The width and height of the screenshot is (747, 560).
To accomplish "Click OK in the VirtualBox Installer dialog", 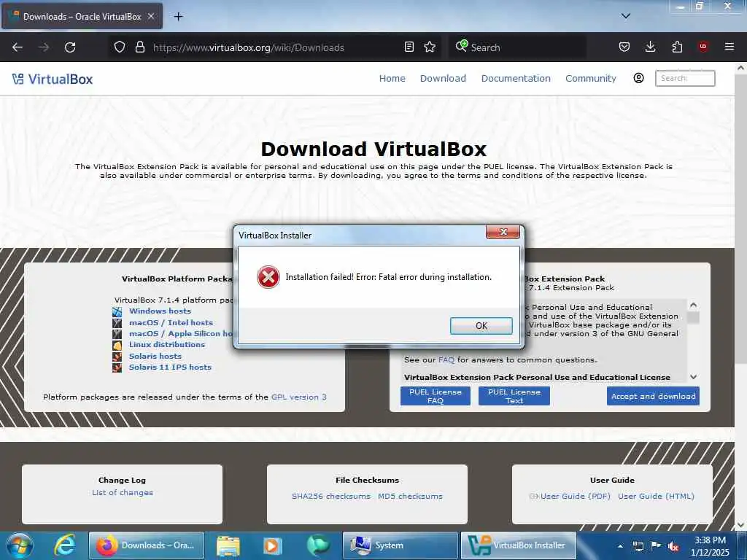I will [x=481, y=326].
